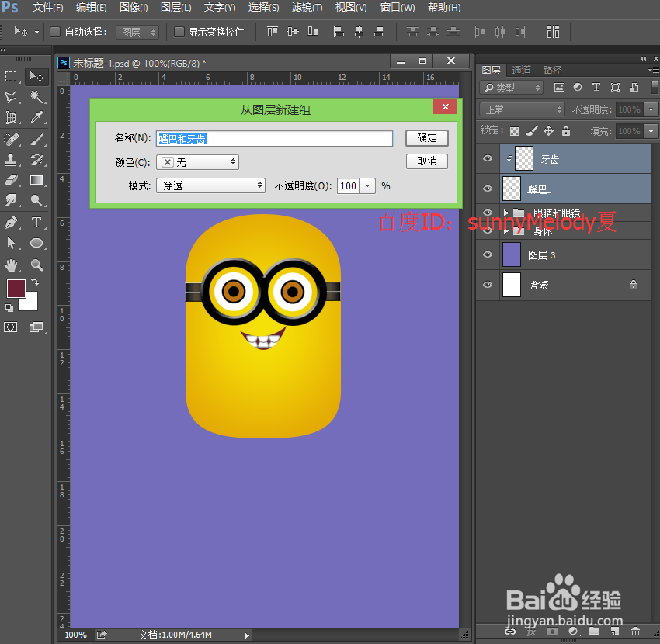The width and height of the screenshot is (660, 644).
Task: Hide the 嘴巴 layer
Action: point(488,188)
